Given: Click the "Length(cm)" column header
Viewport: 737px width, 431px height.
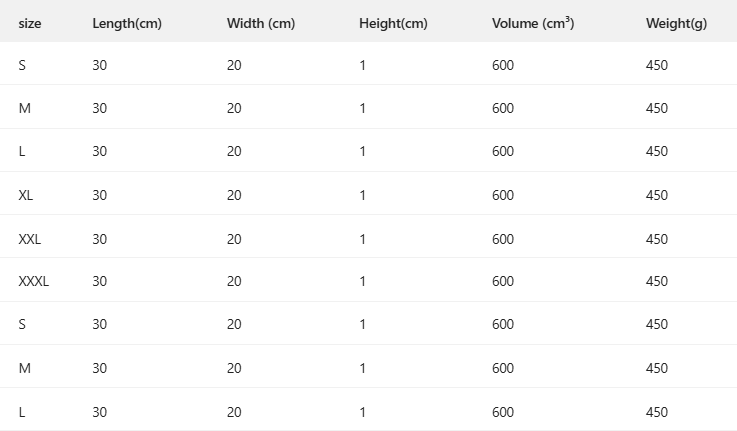Looking at the screenshot, I should pos(126,23).
